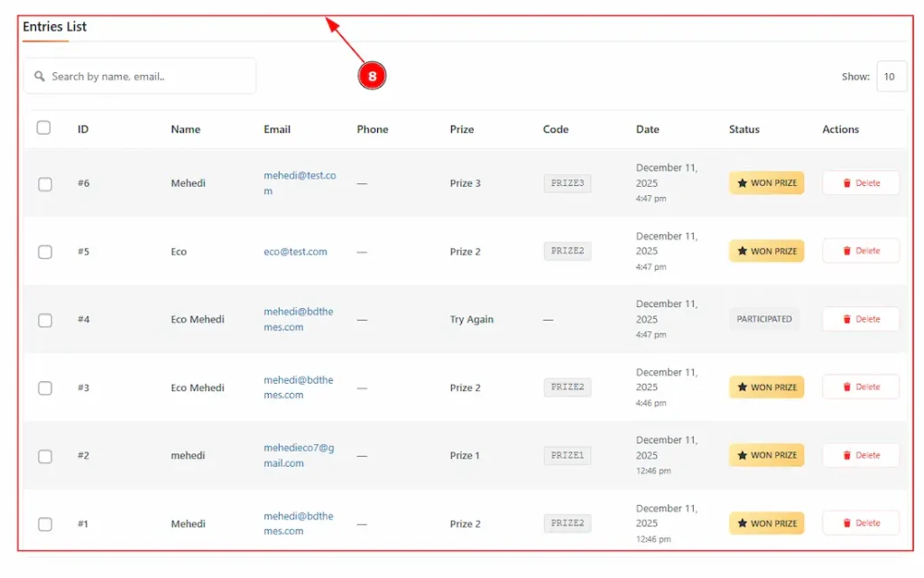
Task: Sort by the Date column header
Action: [x=647, y=129]
